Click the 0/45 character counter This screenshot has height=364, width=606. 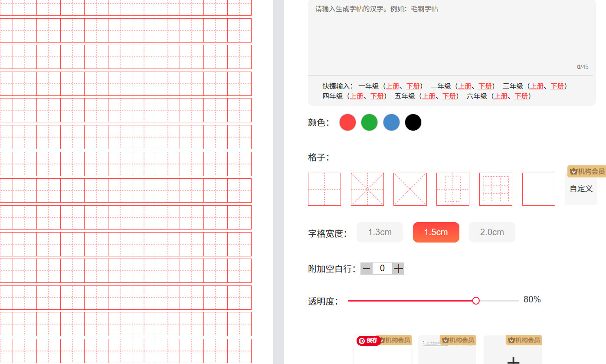(x=583, y=67)
